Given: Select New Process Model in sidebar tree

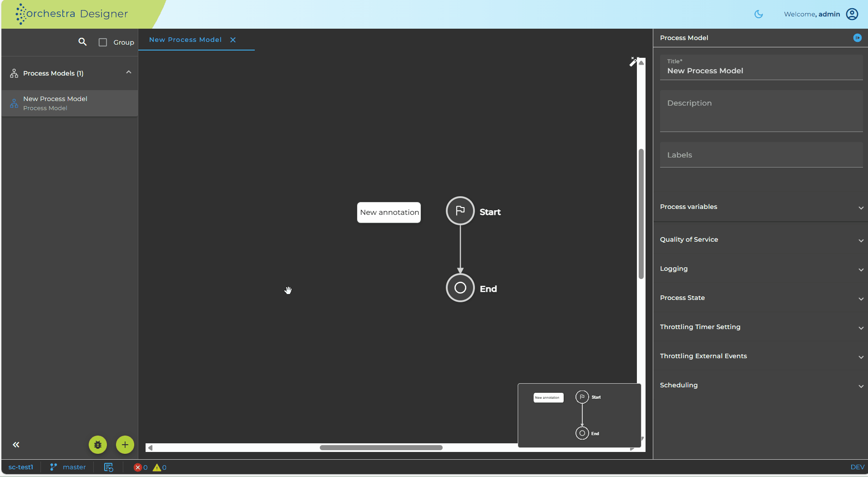Looking at the screenshot, I should point(70,103).
